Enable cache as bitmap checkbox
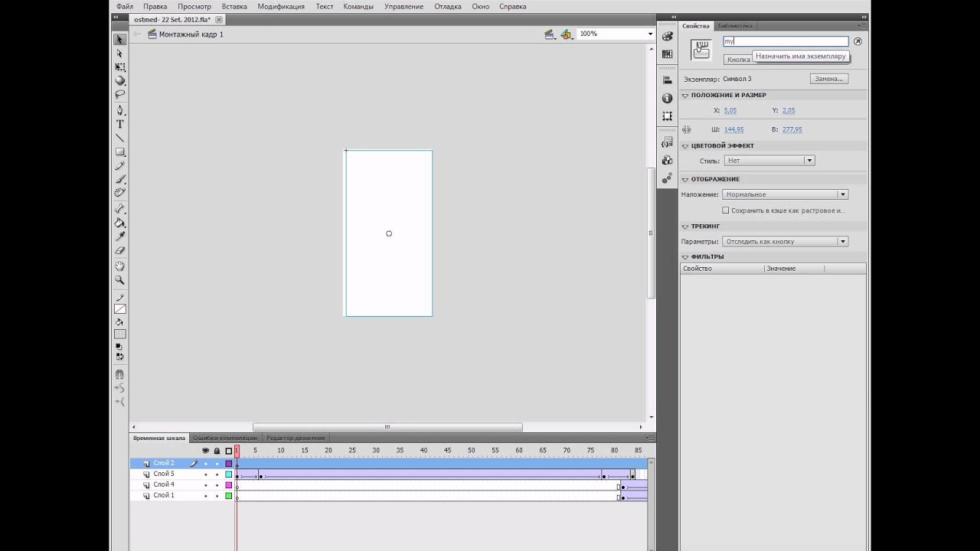980x551 pixels. 726,210
